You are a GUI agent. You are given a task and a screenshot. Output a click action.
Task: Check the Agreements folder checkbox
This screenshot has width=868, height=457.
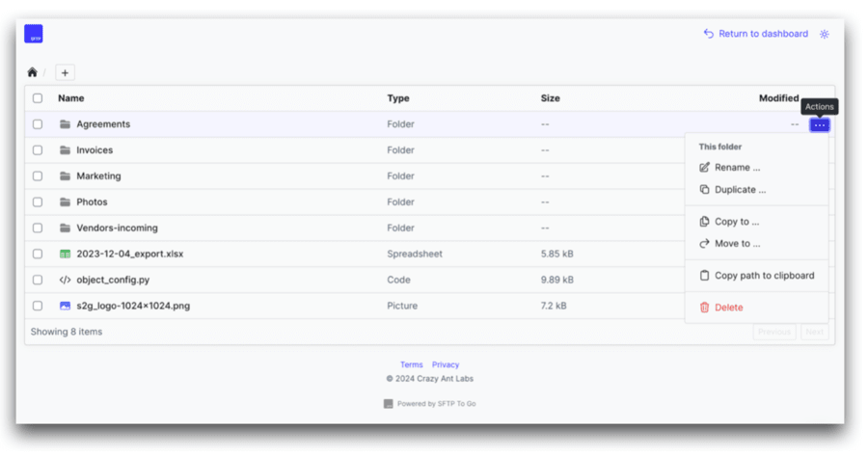38,124
